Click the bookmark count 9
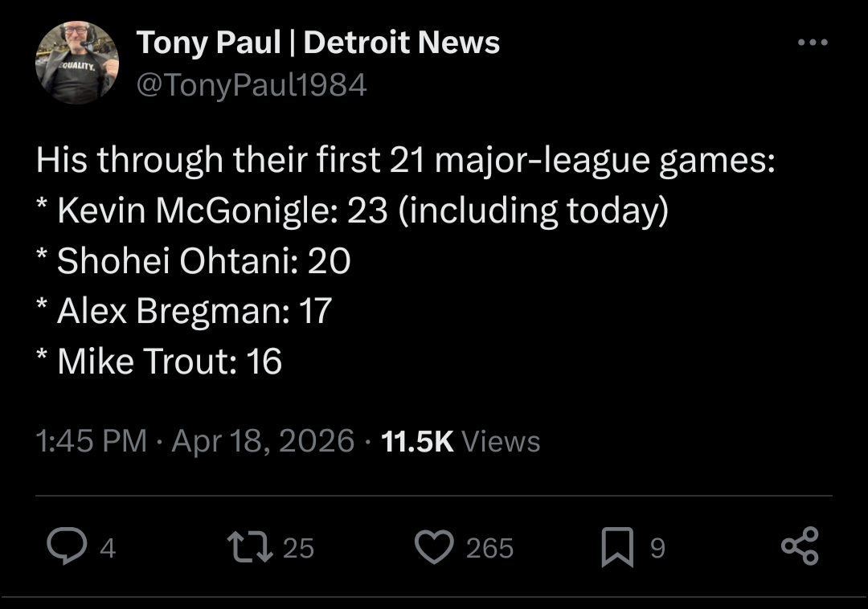868x609 pixels. coord(657,548)
